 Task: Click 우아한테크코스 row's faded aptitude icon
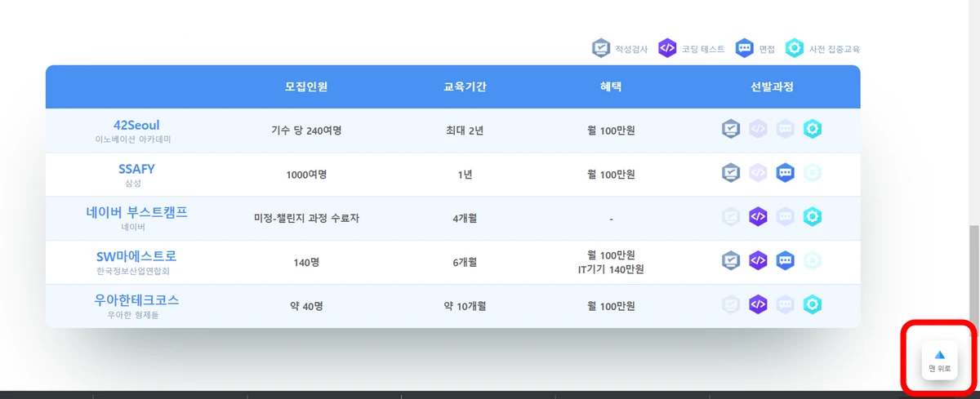click(x=731, y=305)
